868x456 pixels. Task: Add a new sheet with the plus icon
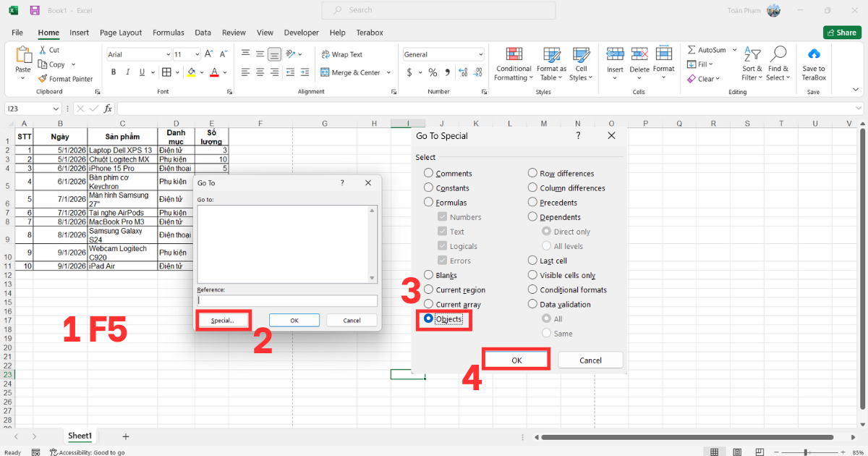pyautogui.click(x=125, y=436)
